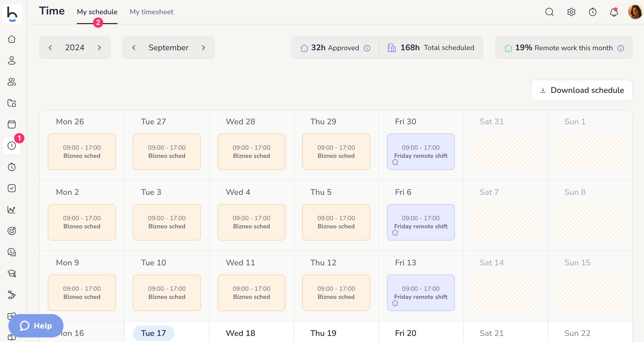Click the Sat 31 day label

coord(491,122)
